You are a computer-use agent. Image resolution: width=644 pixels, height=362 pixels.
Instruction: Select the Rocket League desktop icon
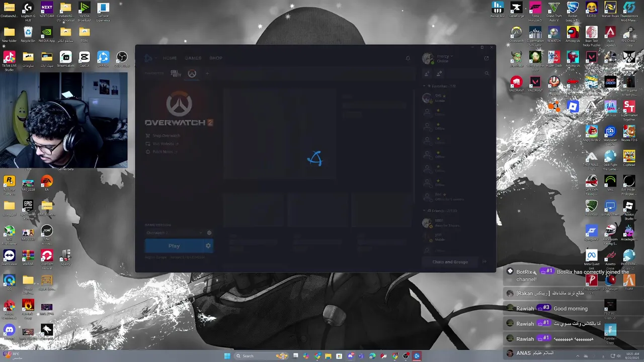(573, 12)
